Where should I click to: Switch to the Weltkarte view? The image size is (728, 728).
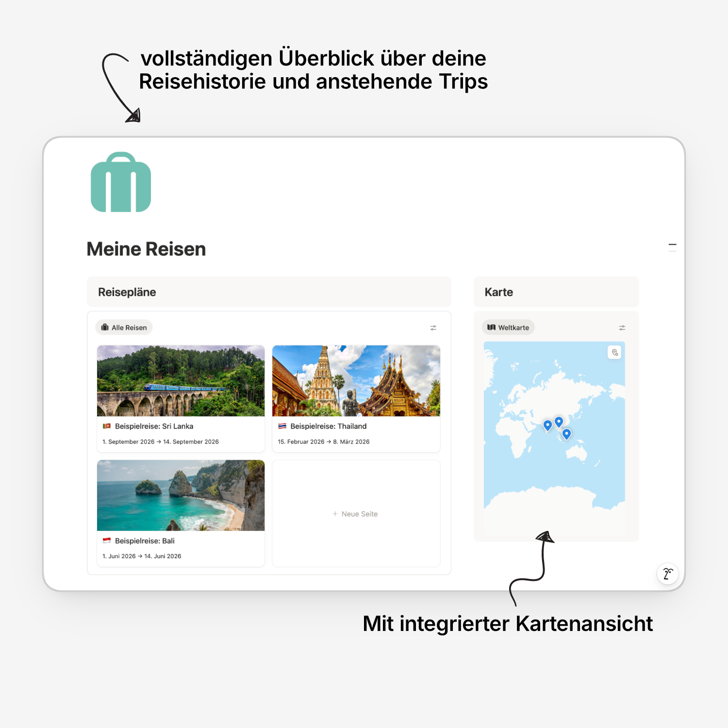508,328
